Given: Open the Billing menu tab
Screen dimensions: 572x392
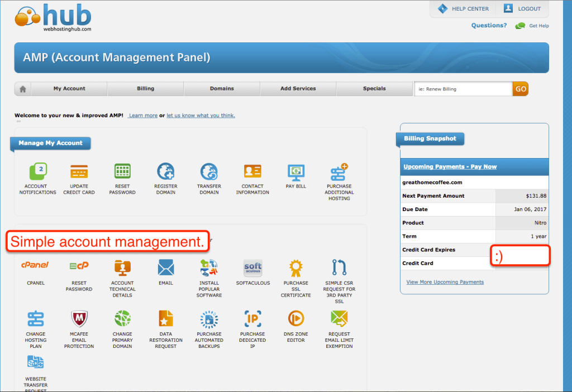Looking at the screenshot, I should 146,89.
